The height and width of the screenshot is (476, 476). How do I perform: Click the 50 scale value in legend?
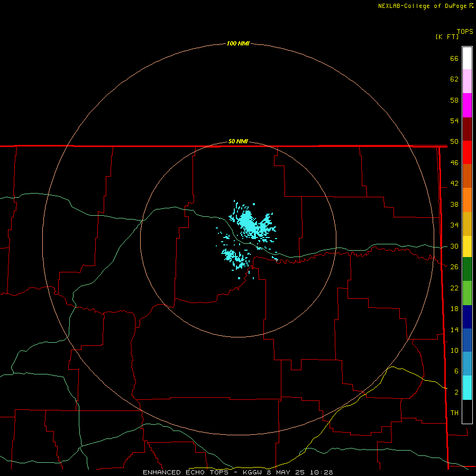click(x=454, y=142)
